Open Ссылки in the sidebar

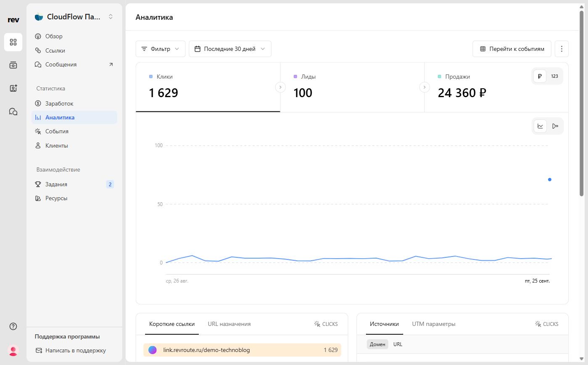point(74,50)
